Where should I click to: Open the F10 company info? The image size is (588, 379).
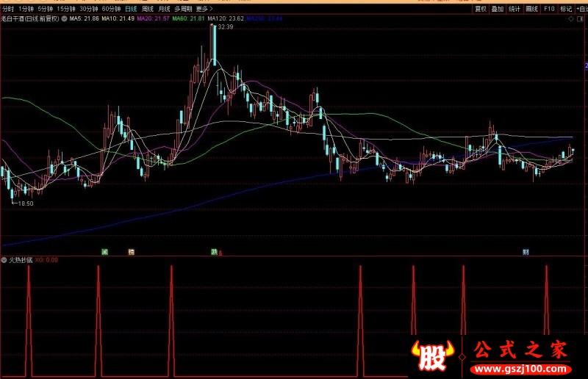[x=549, y=9]
